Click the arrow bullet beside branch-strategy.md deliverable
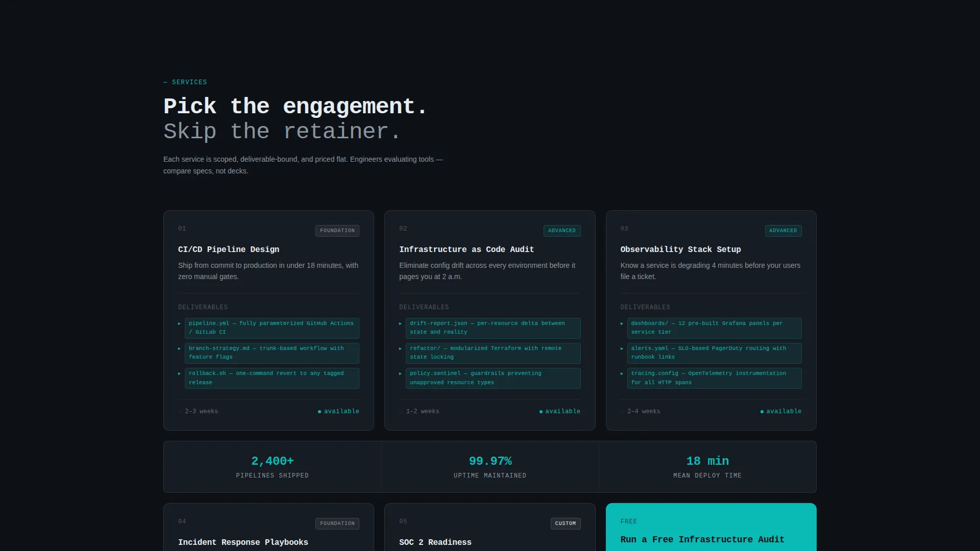Screen dimensions: 980x551 (x=179, y=348)
